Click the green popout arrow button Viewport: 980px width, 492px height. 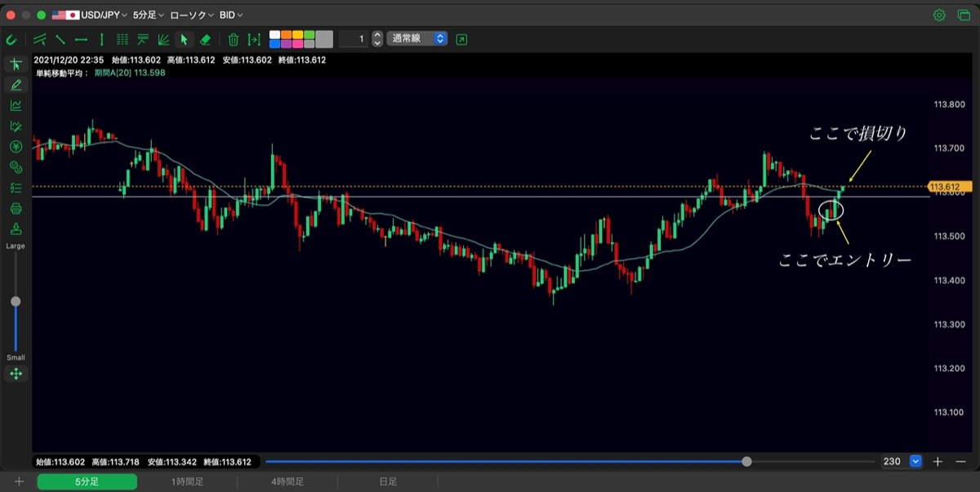[462, 39]
